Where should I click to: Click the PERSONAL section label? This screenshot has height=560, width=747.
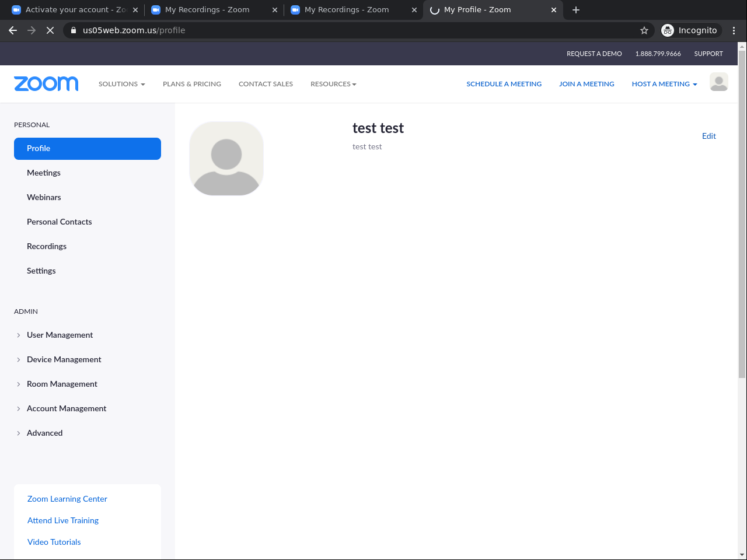coord(32,125)
